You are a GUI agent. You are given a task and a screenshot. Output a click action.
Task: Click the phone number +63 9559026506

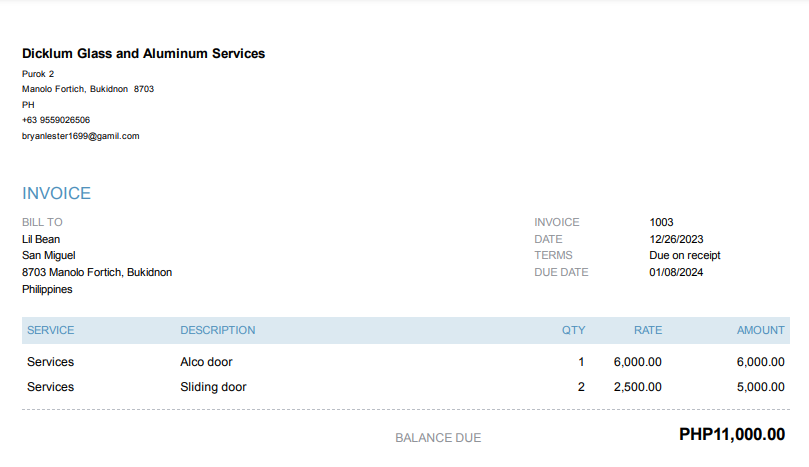coord(56,120)
